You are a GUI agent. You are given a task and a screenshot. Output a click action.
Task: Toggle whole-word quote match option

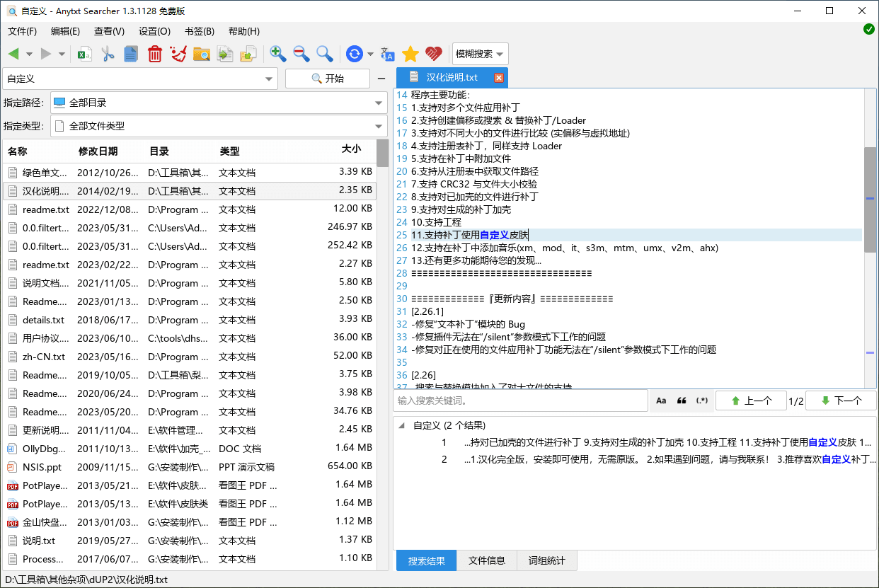(682, 400)
